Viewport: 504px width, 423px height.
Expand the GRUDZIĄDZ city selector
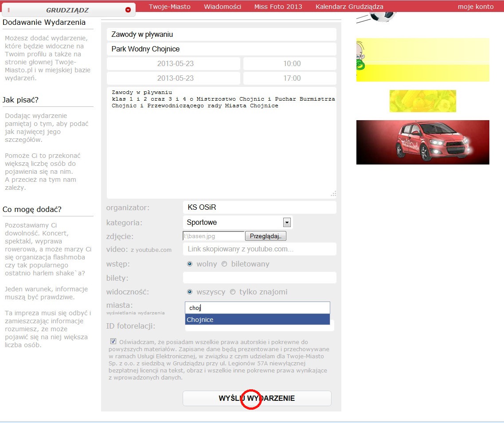click(x=67, y=10)
